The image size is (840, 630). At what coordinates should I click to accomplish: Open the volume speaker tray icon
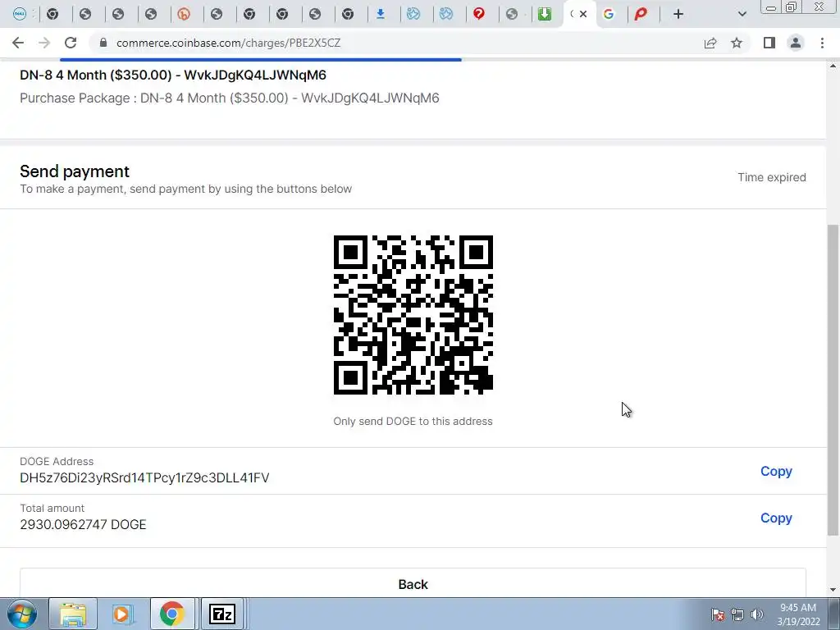tap(756, 614)
